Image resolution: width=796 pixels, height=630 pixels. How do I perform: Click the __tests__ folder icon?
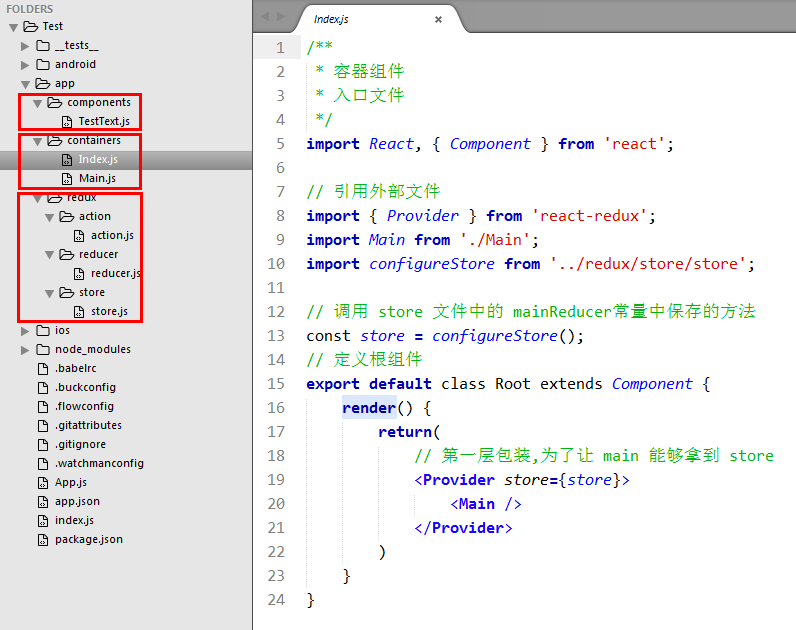click(43, 46)
